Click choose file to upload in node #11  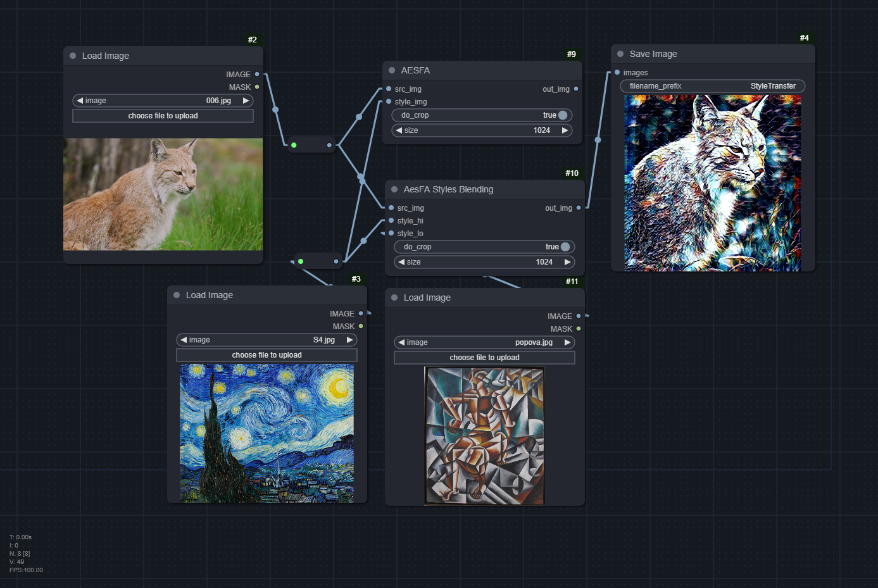tap(484, 358)
